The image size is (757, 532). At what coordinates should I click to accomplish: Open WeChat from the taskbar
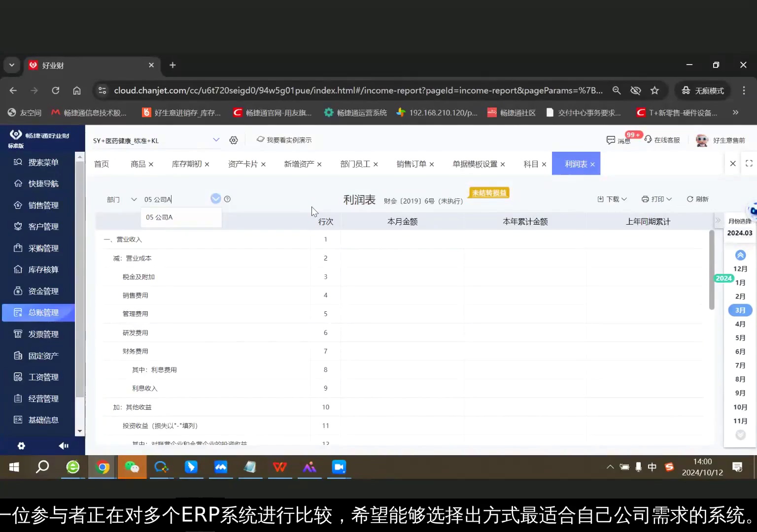coord(132,467)
